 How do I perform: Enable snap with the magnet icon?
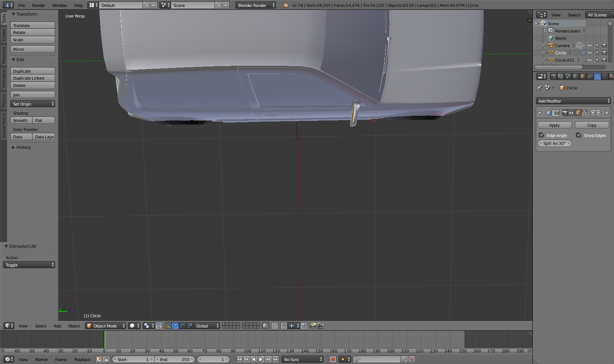coord(284,326)
